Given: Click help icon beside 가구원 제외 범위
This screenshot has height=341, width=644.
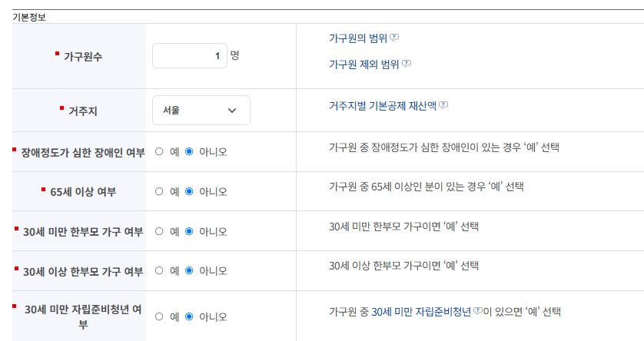Looking at the screenshot, I should [x=407, y=64].
